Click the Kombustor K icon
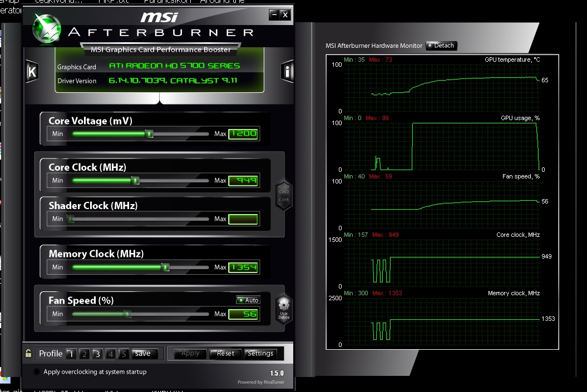Image resolution: width=587 pixels, height=392 pixels. point(32,71)
